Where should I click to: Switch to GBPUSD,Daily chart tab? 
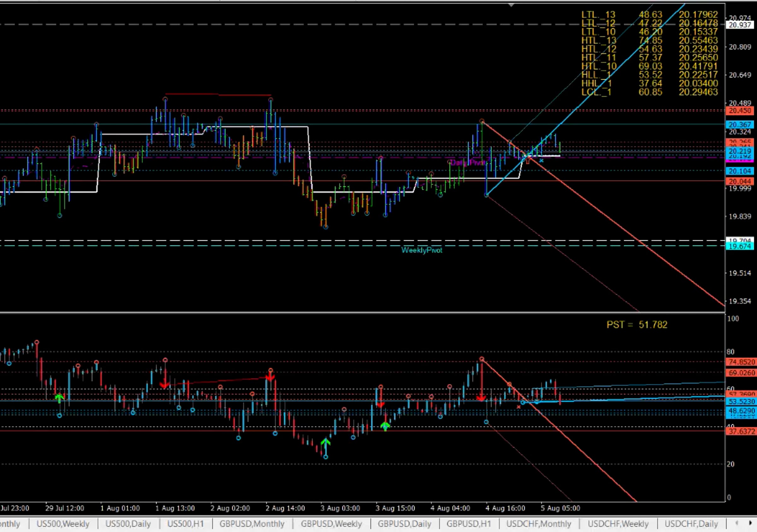(404, 524)
